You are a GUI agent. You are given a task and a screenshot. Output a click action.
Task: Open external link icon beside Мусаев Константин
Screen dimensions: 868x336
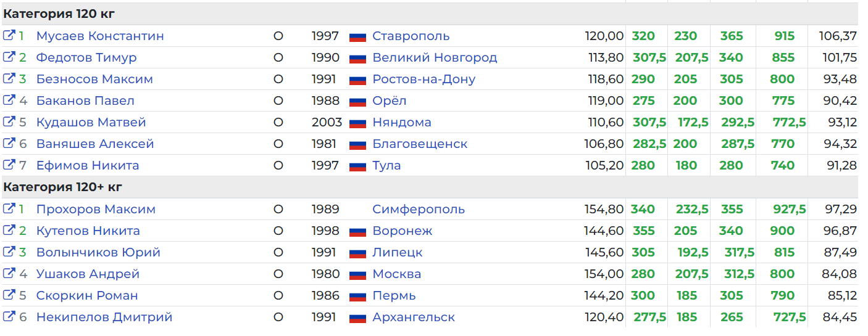pos(9,36)
